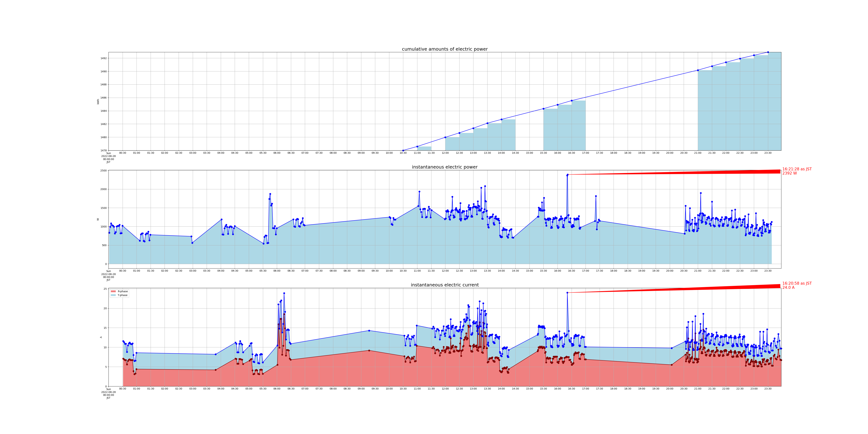
Task: Click the "Sun 2022-08-28" date label under cumulative chart
Action: (109, 155)
